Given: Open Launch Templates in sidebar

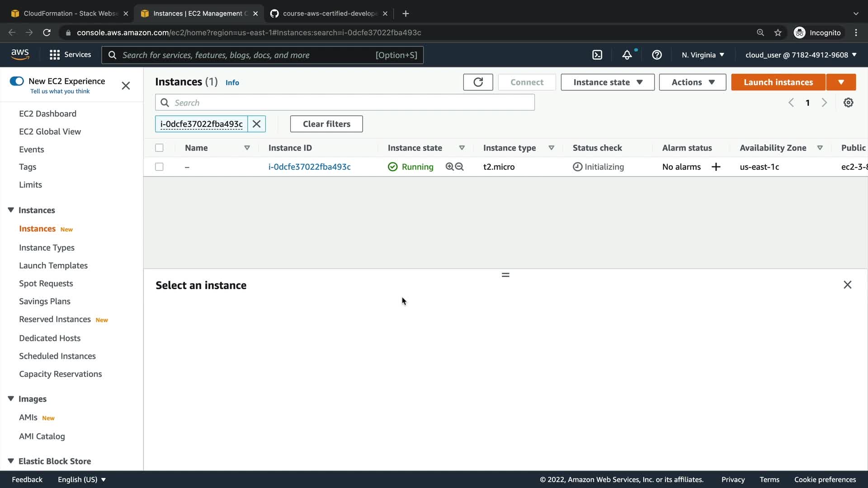Looking at the screenshot, I should point(53,266).
